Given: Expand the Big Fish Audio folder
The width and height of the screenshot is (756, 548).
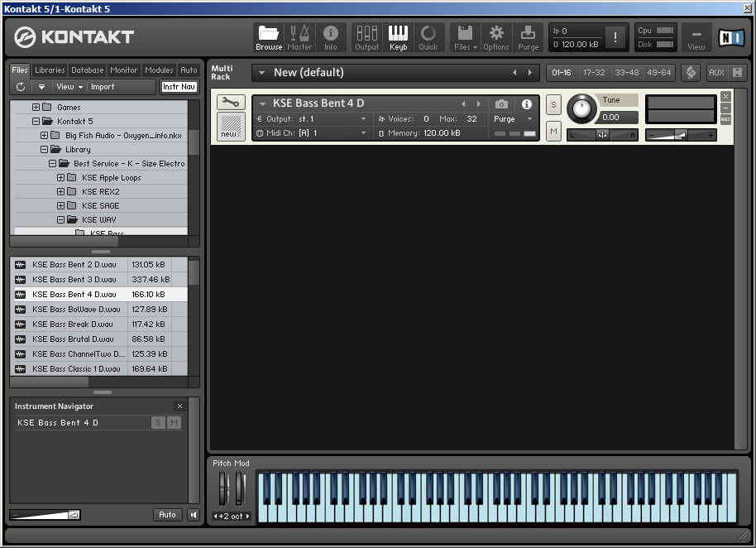Looking at the screenshot, I should point(45,135).
